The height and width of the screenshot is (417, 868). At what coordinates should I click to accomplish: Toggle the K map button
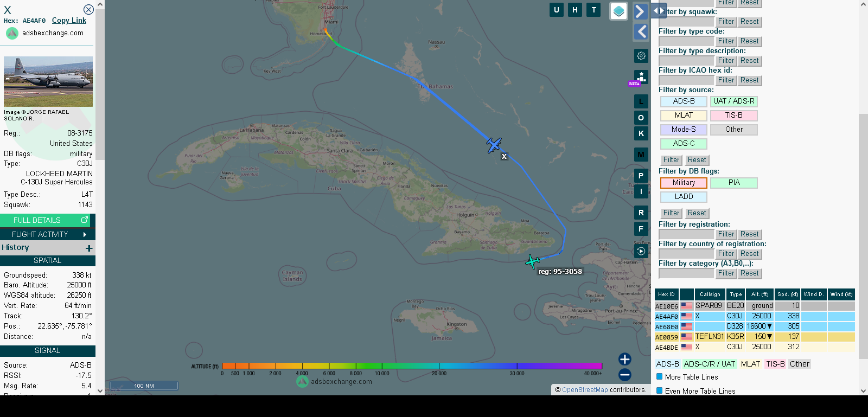click(641, 133)
